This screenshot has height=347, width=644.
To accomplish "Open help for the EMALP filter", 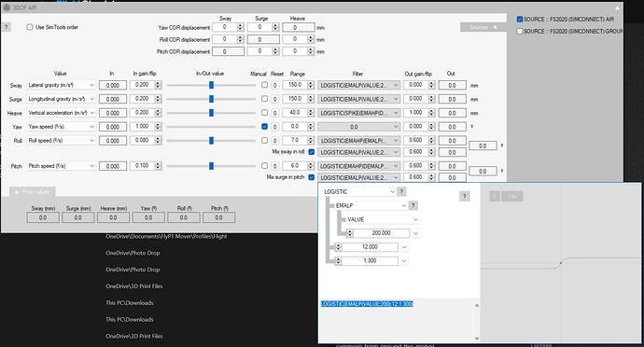I will (413, 205).
